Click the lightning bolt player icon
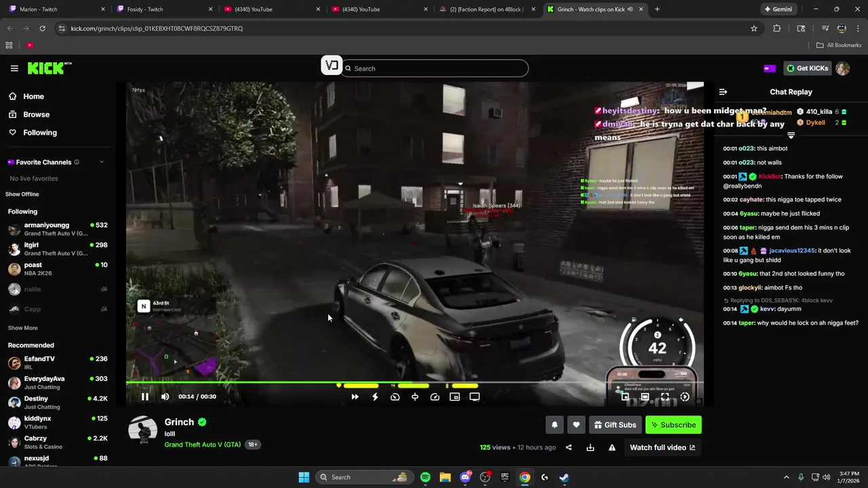The width and height of the screenshot is (868, 488). click(x=375, y=397)
